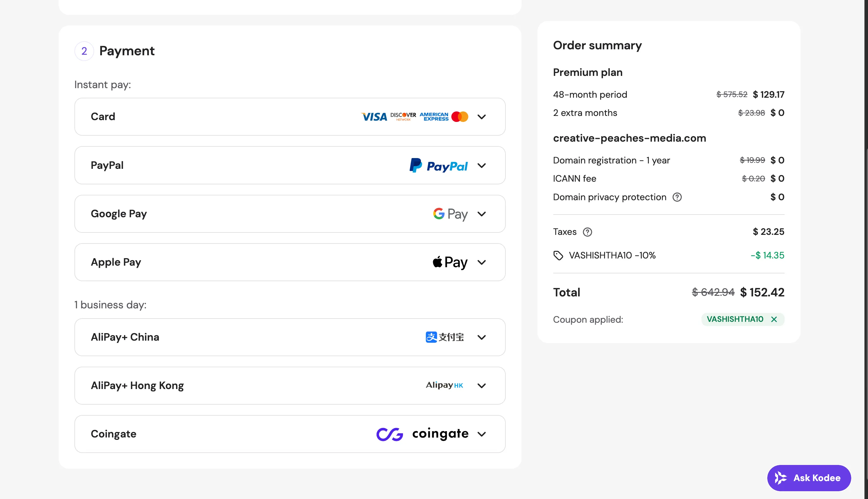Screen dimensions: 868x499
Task: Open the Taxes help question icon
Action: click(x=587, y=232)
